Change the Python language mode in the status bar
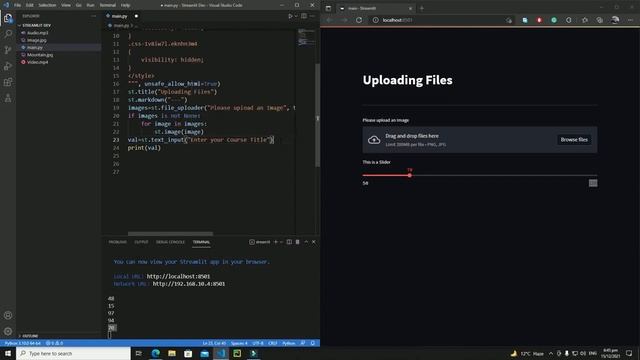 click(x=289, y=343)
